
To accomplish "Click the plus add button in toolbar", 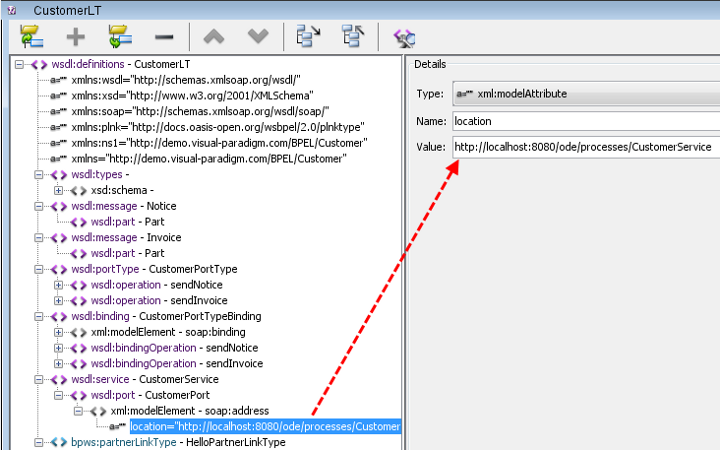I will tap(76, 37).
